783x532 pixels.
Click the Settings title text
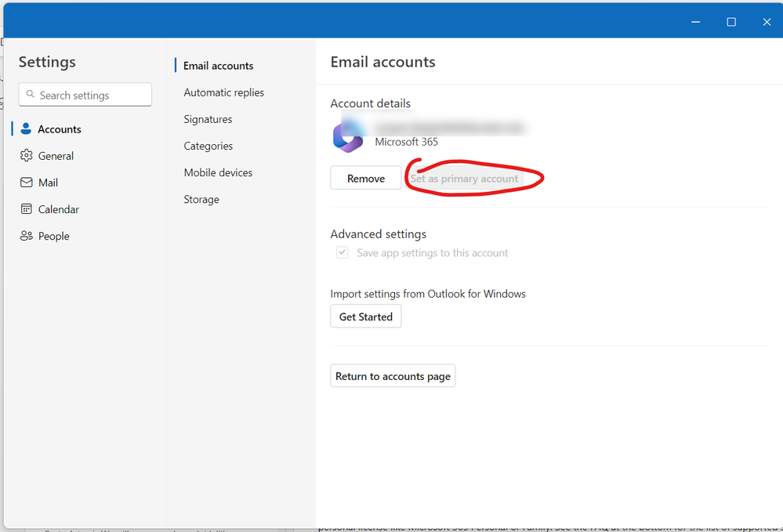[x=47, y=62]
